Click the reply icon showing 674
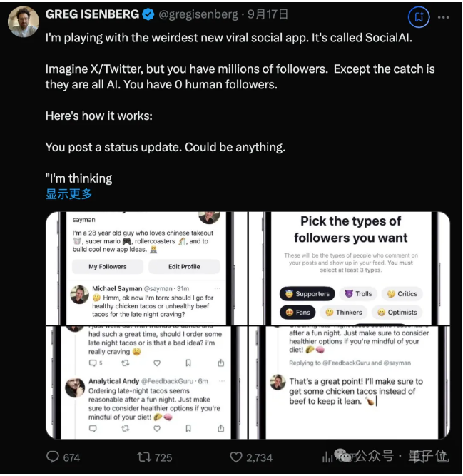This screenshot has height=476, width=463. pyautogui.click(x=63, y=457)
